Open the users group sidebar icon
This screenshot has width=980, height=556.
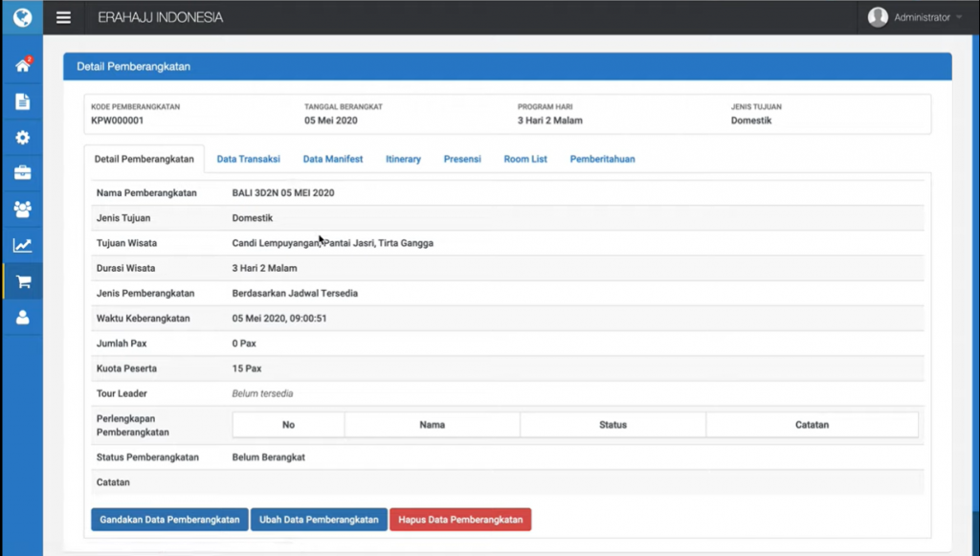click(x=22, y=209)
